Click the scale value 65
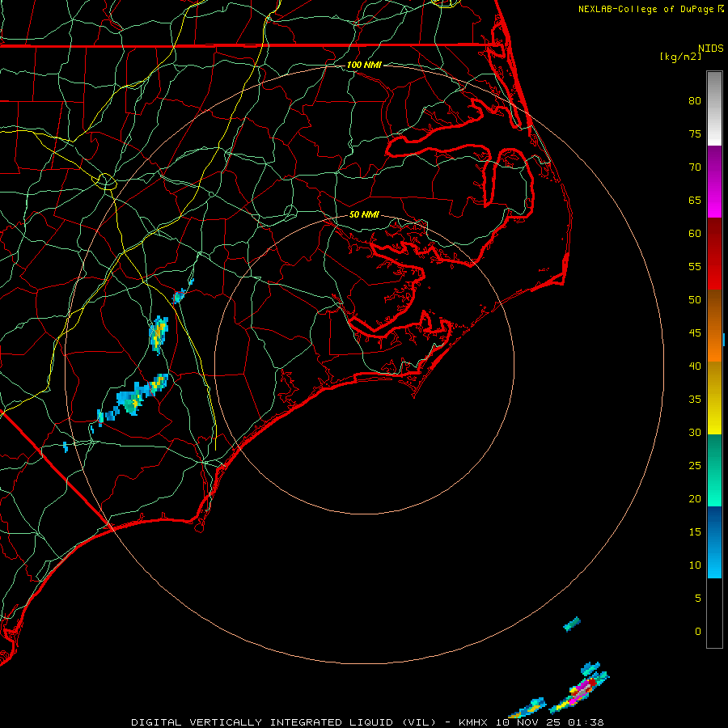The height and width of the screenshot is (728, 728). coord(695,201)
